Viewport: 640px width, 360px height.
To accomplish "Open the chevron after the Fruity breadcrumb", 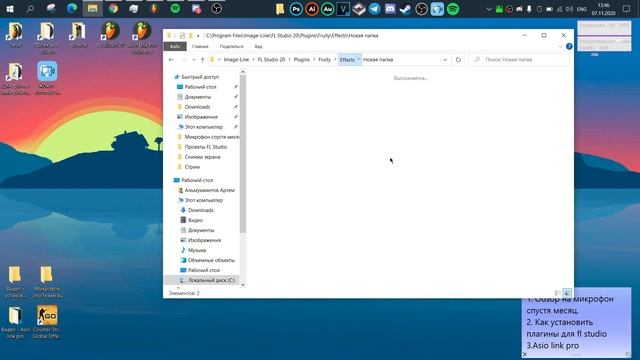I will point(335,60).
